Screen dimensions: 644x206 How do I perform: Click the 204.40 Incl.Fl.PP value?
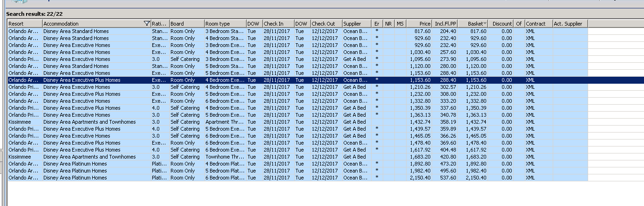coord(447,31)
